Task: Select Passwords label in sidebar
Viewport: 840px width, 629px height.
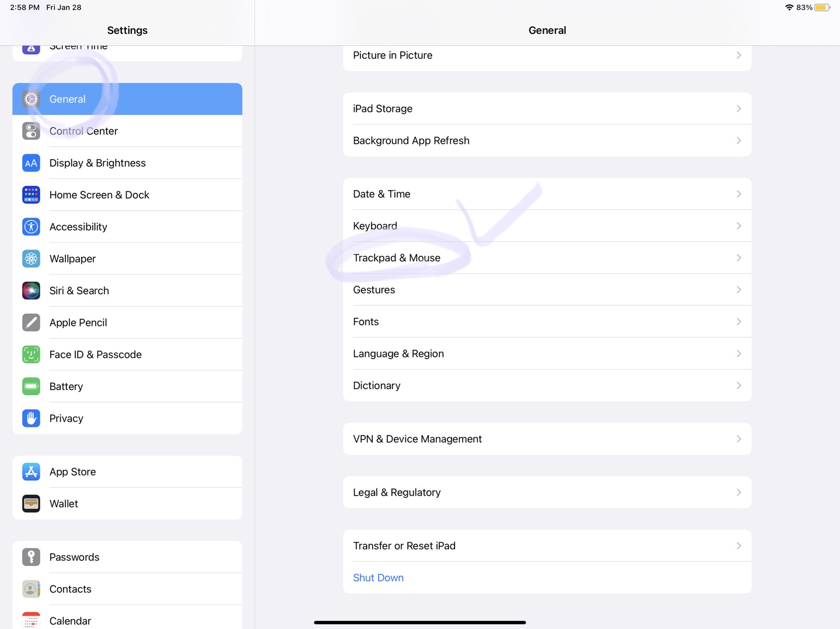Action: point(74,557)
